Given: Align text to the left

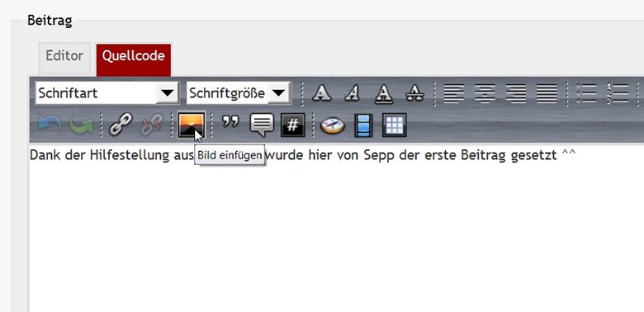Looking at the screenshot, I should coord(454,93).
